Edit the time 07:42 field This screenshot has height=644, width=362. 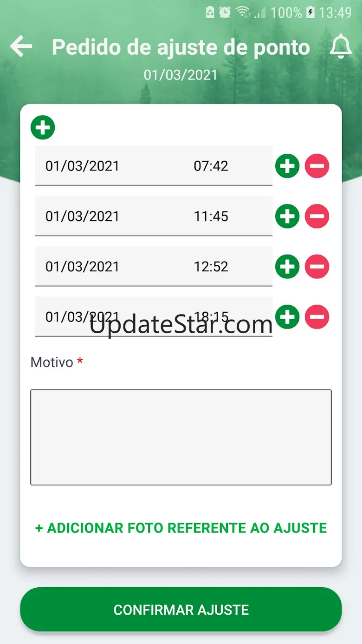point(211,166)
